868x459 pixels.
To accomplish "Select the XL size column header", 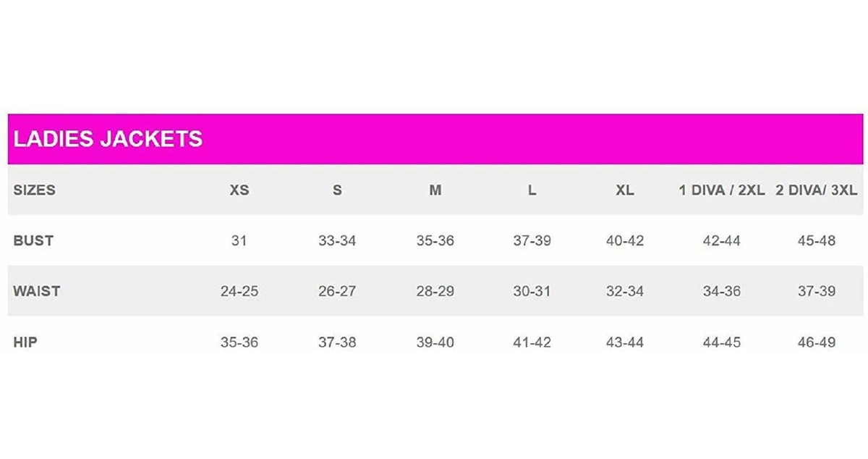I will (x=625, y=190).
